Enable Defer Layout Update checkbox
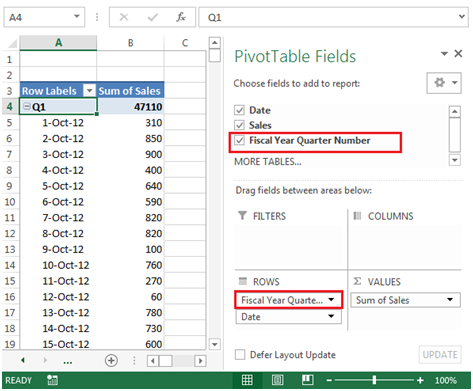 [x=240, y=354]
